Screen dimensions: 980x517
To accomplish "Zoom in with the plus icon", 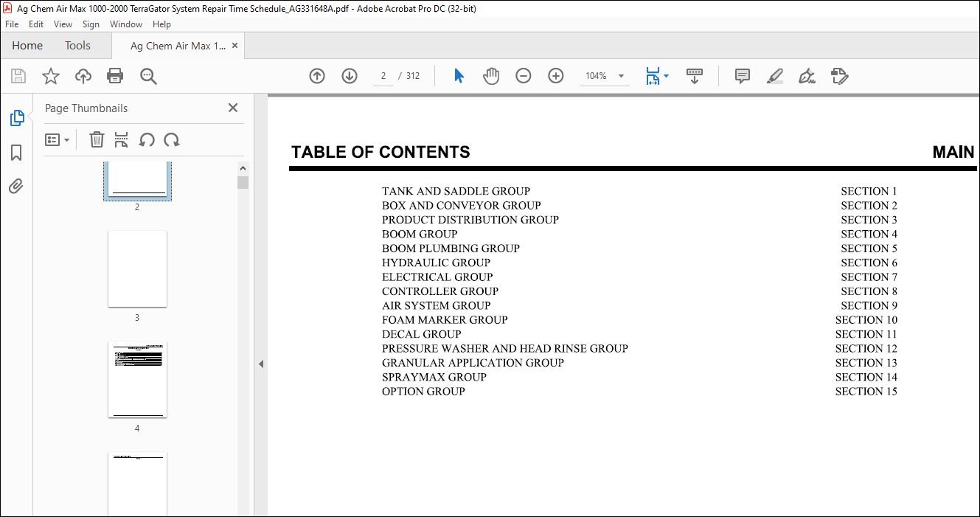I will pos(556,76).
